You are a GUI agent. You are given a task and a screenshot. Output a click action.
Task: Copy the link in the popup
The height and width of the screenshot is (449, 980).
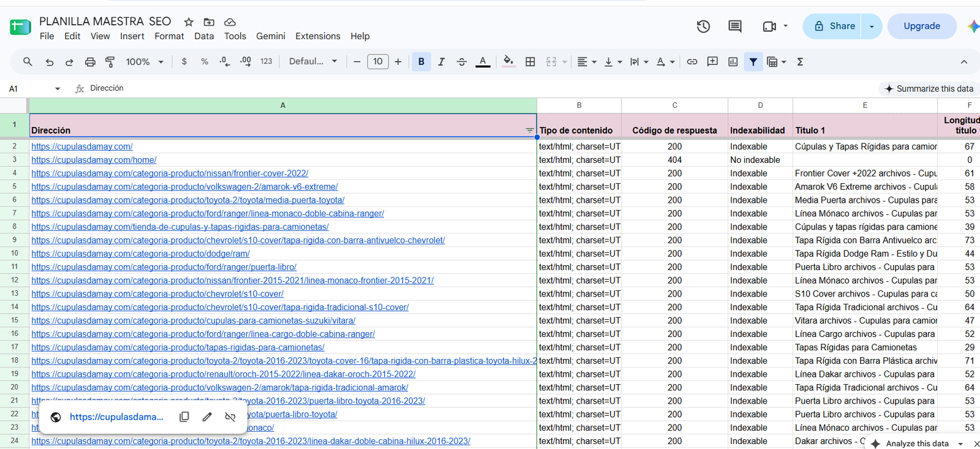pos(184,417)
